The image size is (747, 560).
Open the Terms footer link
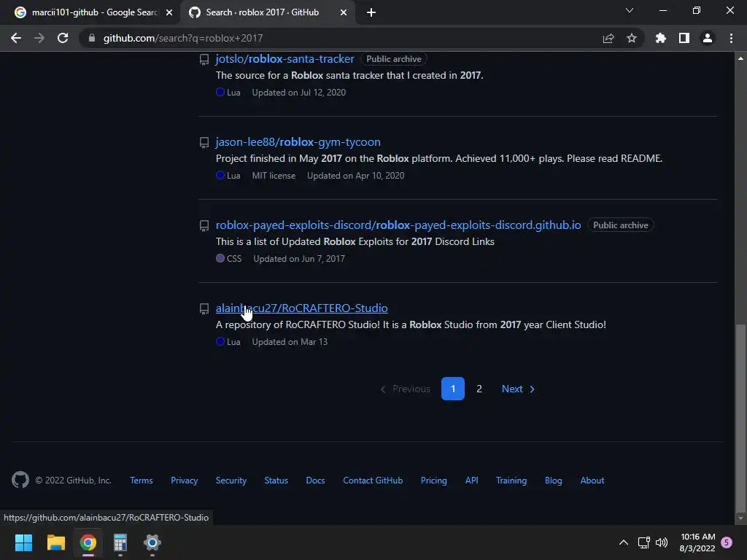coord(142,481)
